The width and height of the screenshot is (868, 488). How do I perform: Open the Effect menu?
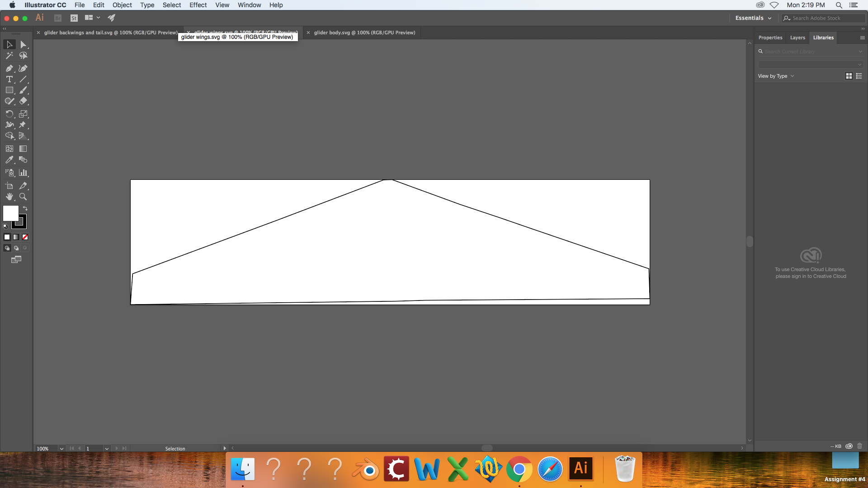pyautogui.click(x=197, y=5)
